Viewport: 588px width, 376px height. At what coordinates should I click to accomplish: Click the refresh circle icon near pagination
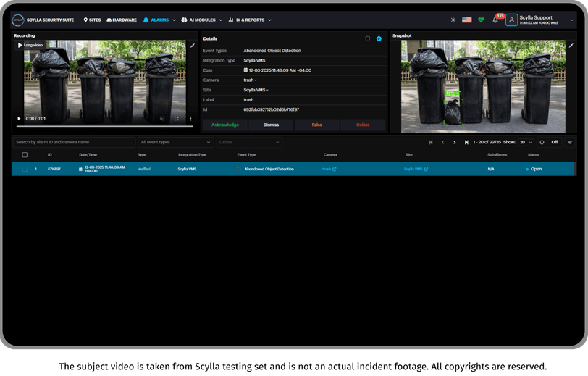tap(542, 142)
